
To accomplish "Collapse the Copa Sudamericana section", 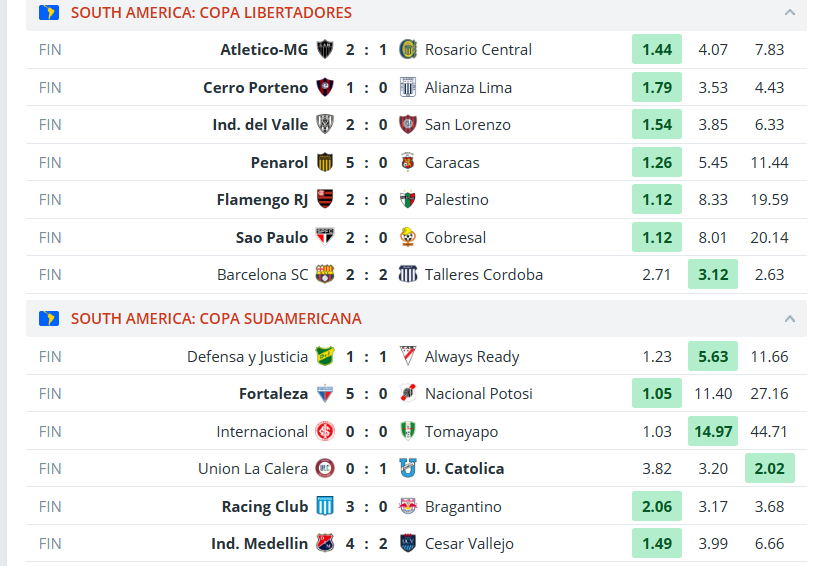I will click(x=789, y=319).
